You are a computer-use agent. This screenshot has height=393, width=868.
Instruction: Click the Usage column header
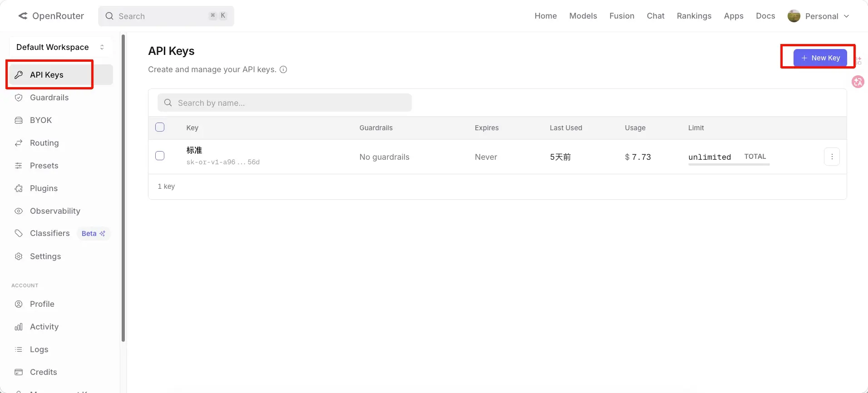pyautogui.click(x=635, y=128)
